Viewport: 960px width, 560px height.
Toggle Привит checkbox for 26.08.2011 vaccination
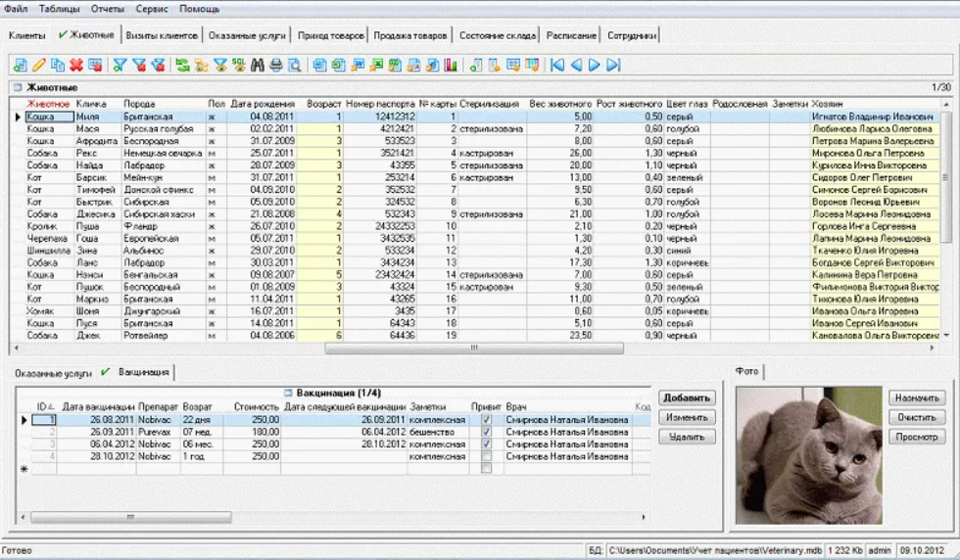[x=486, y=420]
